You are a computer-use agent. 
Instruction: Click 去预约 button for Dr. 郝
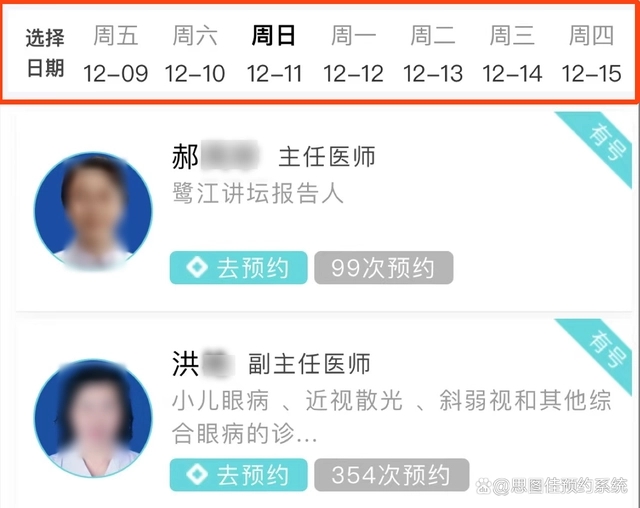pos(238,268)
